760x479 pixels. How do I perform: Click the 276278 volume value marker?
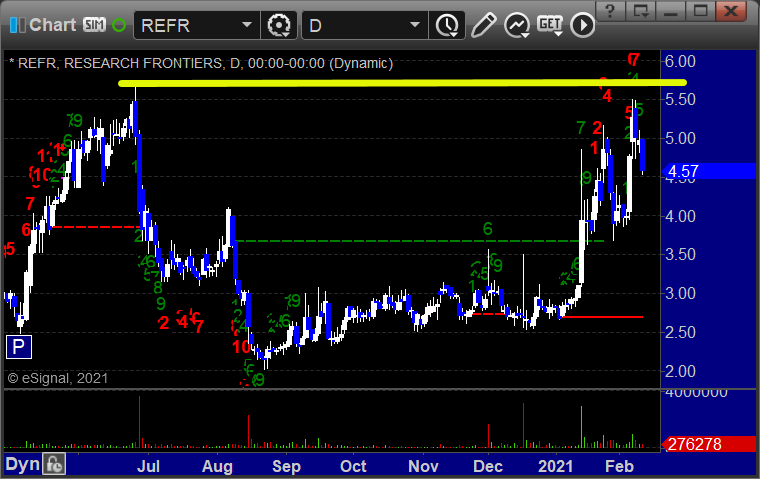[x=709, y=444]
